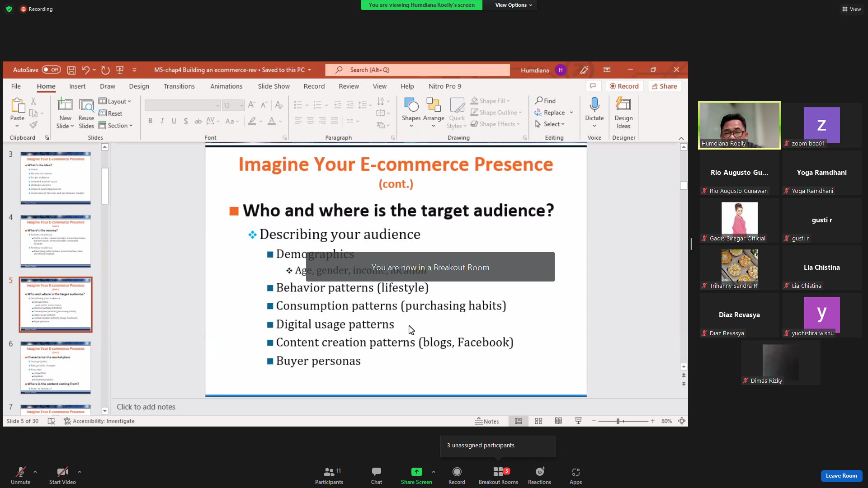Screen dimensions: 868x488
Task: Toggle Bold formatting
Action: coord(150,121)
